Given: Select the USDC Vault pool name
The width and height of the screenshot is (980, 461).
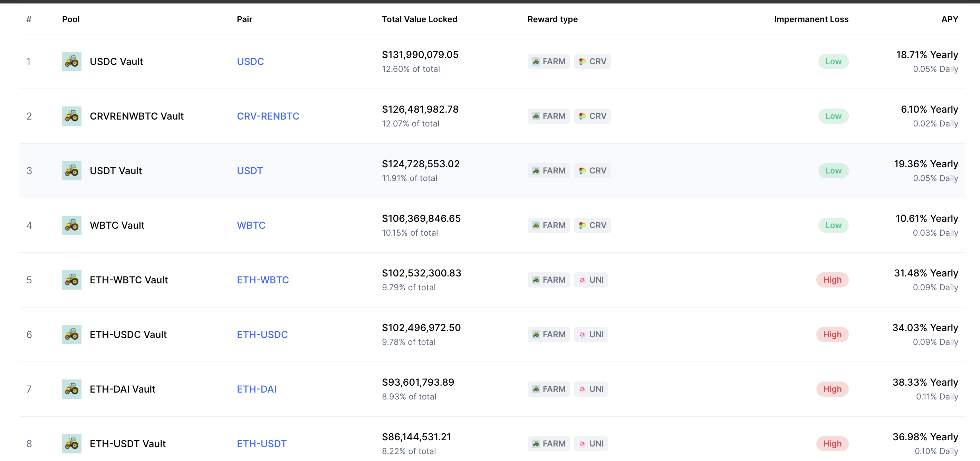Looking at the screenshot, I should click(x=116, y=61).
